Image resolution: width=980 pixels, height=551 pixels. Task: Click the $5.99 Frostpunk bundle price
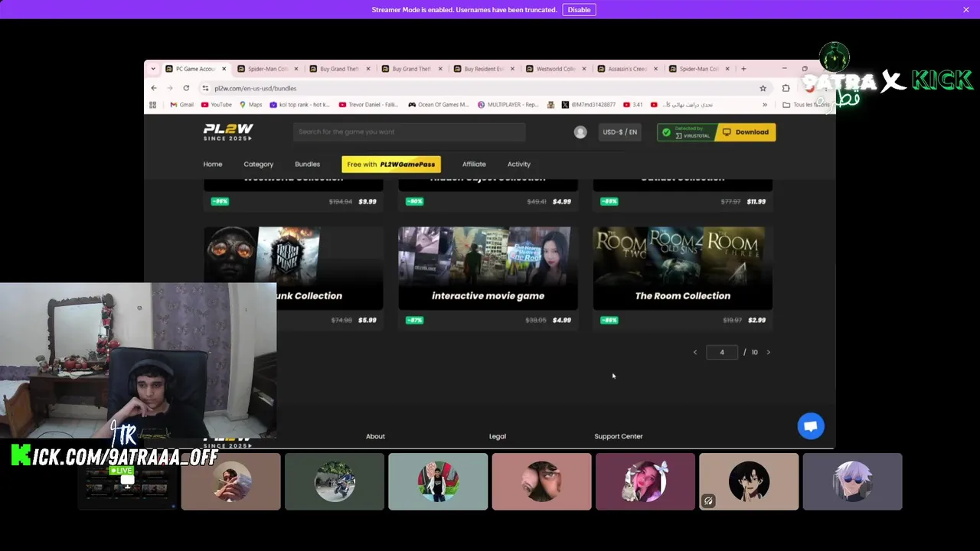[x=367, y=320]
